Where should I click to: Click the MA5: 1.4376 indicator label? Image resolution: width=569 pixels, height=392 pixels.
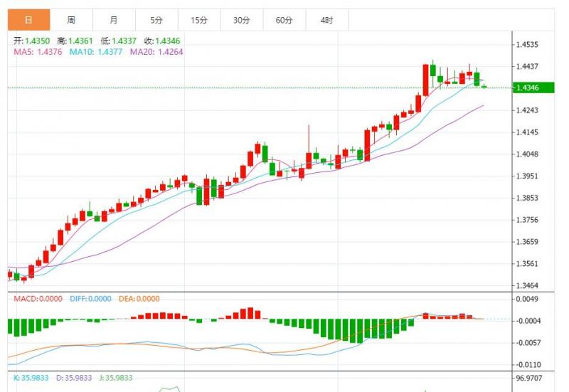coord(38,52)
